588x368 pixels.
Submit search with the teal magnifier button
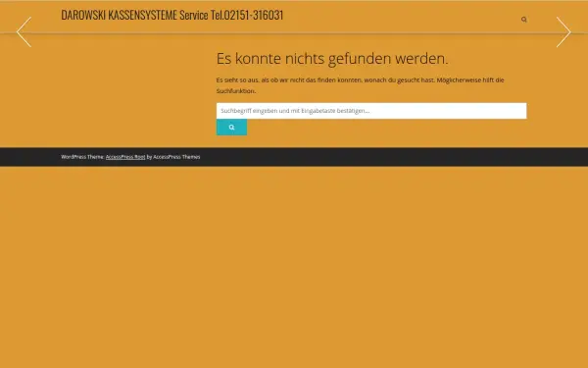pos(231,128)
